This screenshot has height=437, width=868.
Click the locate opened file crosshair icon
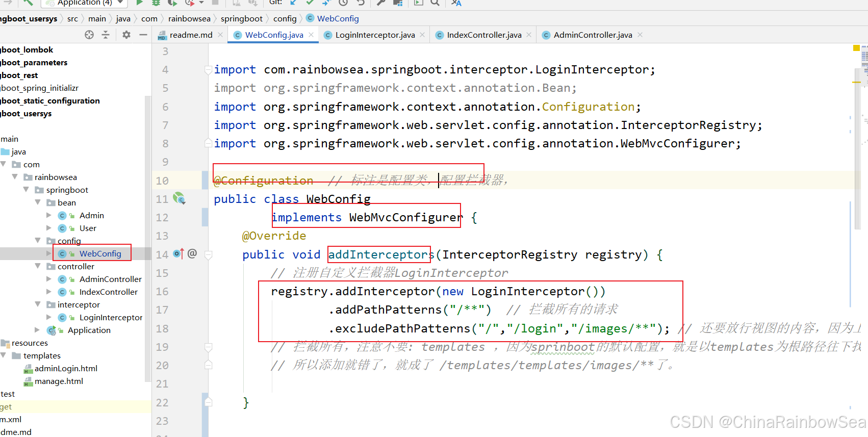click(x=89, y=35)
